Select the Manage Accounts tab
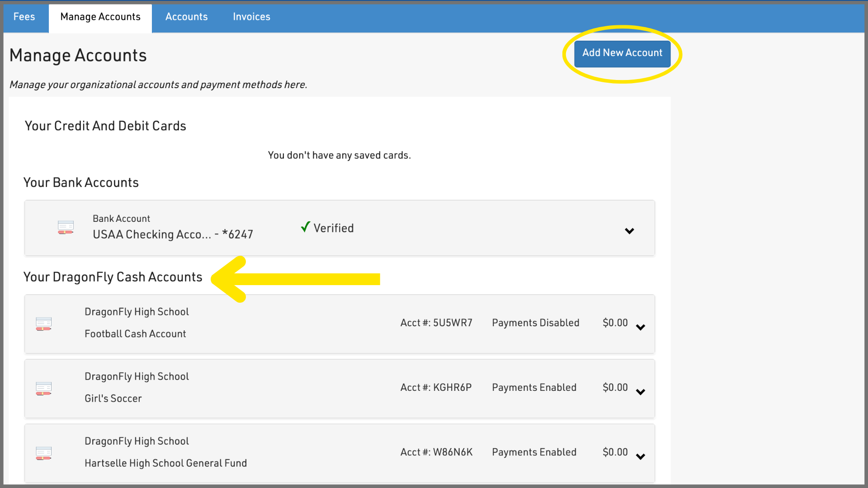The width and height of the screenshot is (868, 488). pos(100,17)
